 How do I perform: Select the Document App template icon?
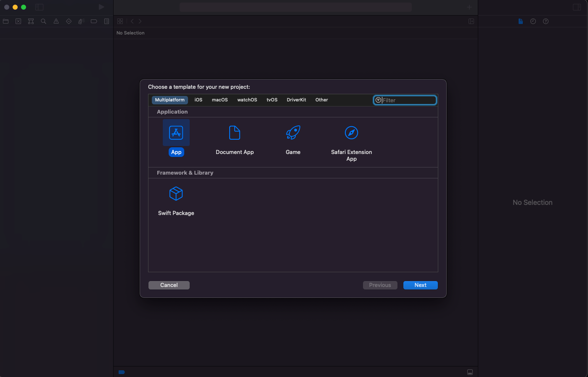pos(235,133)
